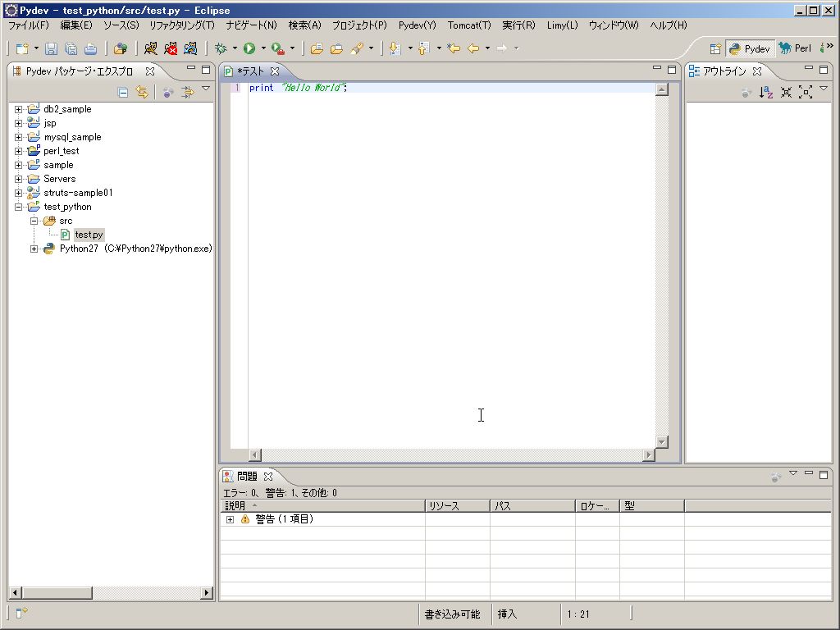Click the Save All toolbar icon
Viewport: 840px width, 630px height.
click(71, 48)
